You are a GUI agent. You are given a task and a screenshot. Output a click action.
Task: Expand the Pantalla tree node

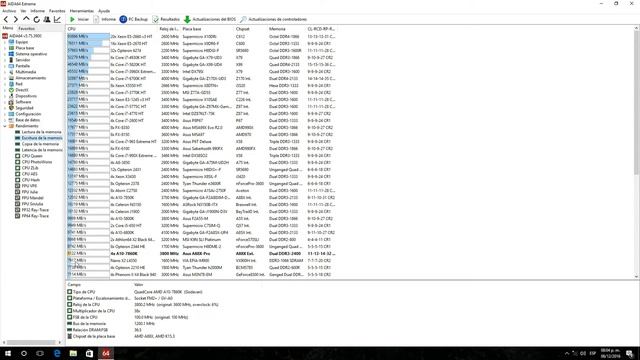(x=5, y=66)
